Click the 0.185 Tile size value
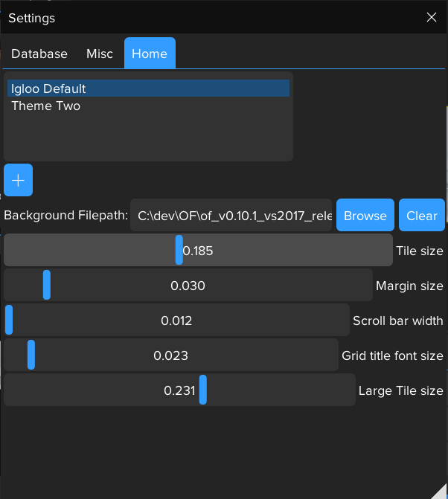The height and width of the screenshot is (499, 448). [199, 251]
